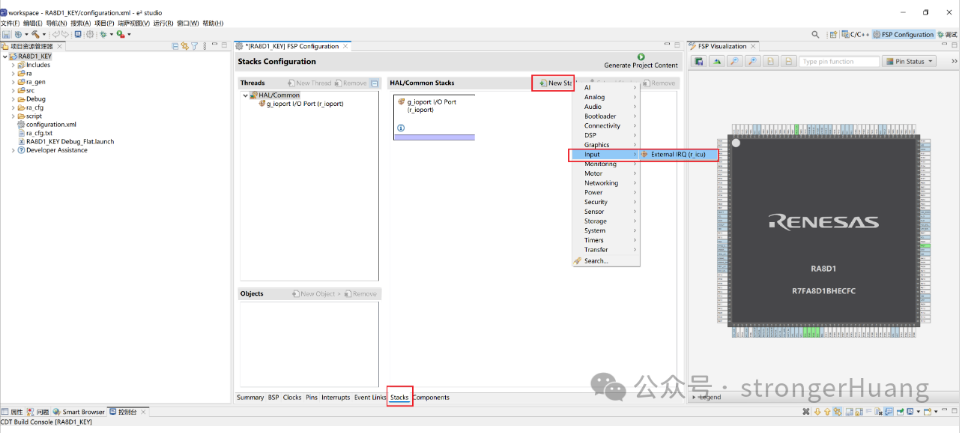The width and height of the screenshot is (960, 433).
Task: Collapse the RA8D1_KEY project tree
Action: (5, 56)
